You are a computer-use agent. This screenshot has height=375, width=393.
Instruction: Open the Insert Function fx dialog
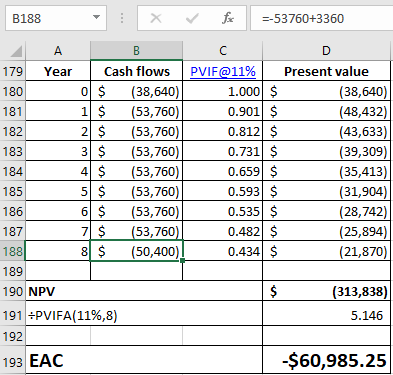(228, 18)
